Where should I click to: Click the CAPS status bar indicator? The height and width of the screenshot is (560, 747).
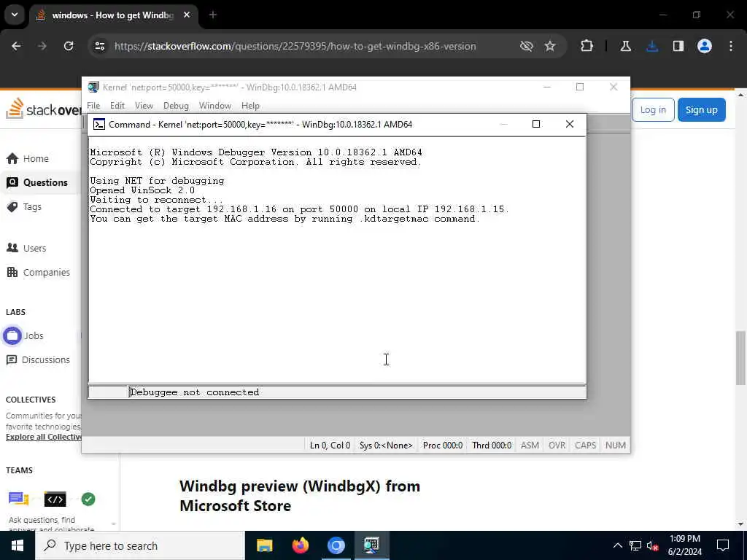tap(586, 446)
